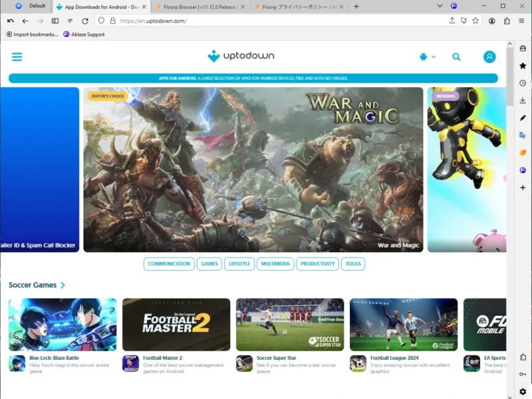
Task: Open the Uptodown hamburger menu
Action: pyautogui.click(x=17, y=57)
